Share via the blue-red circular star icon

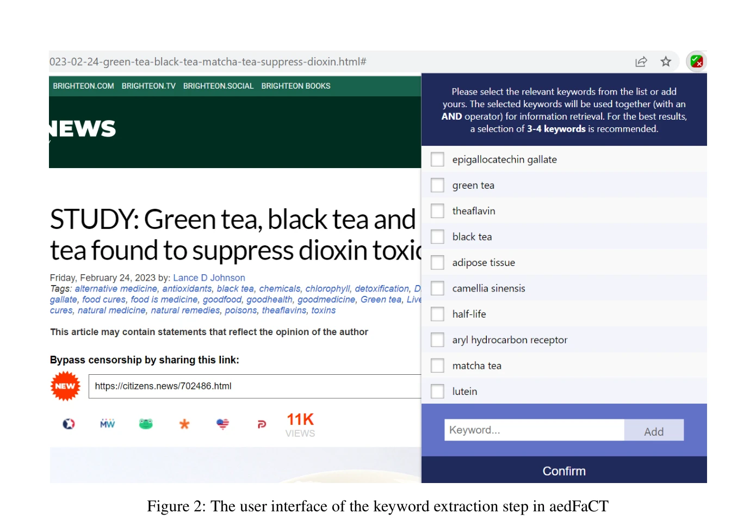[x=69, y=424]
